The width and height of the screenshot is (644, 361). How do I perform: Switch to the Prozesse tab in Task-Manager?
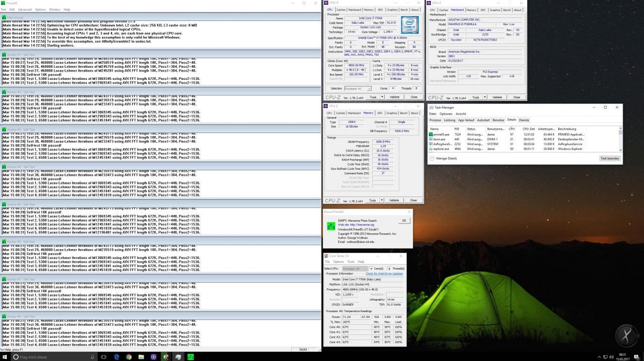435,120
